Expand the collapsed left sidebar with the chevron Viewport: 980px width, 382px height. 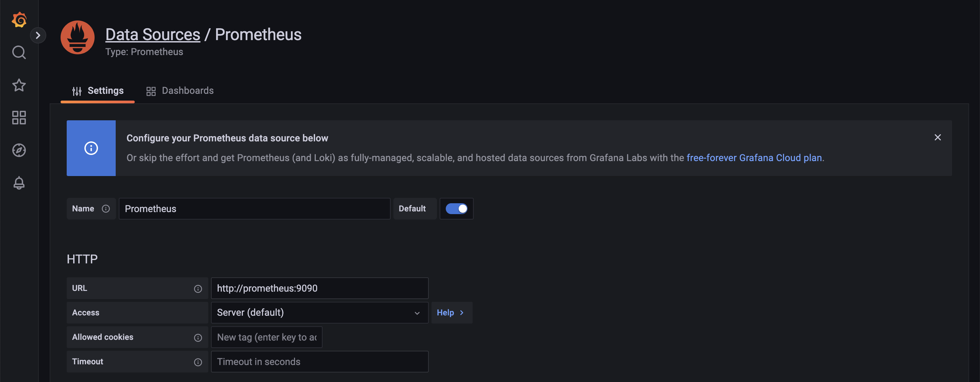pos(38,35)
